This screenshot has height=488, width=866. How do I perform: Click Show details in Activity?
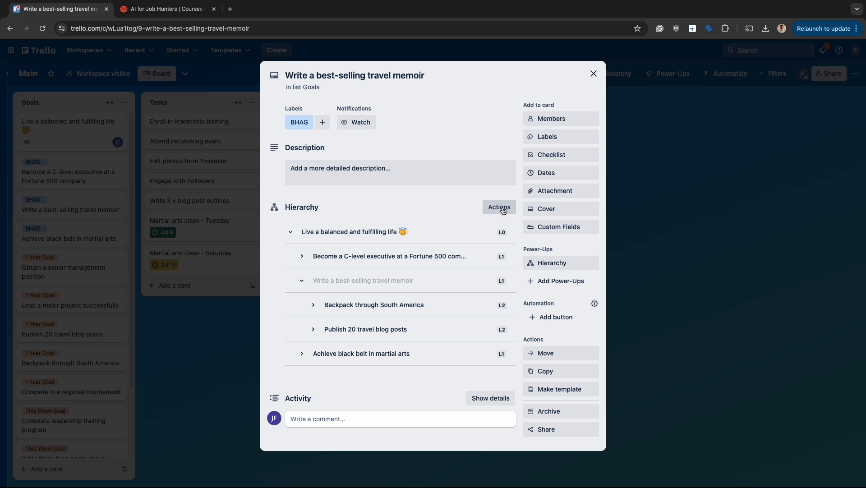[x=490, y=398]
